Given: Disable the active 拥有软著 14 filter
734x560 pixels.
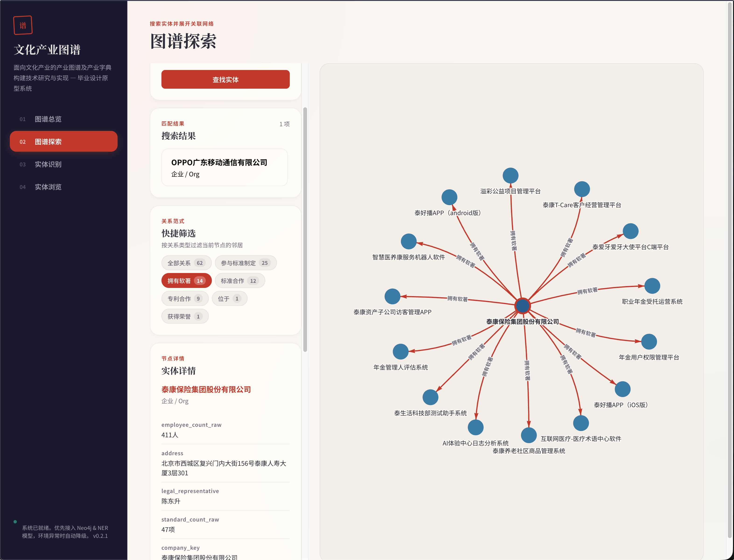Looking at the screenshot, I should point(186,281).
